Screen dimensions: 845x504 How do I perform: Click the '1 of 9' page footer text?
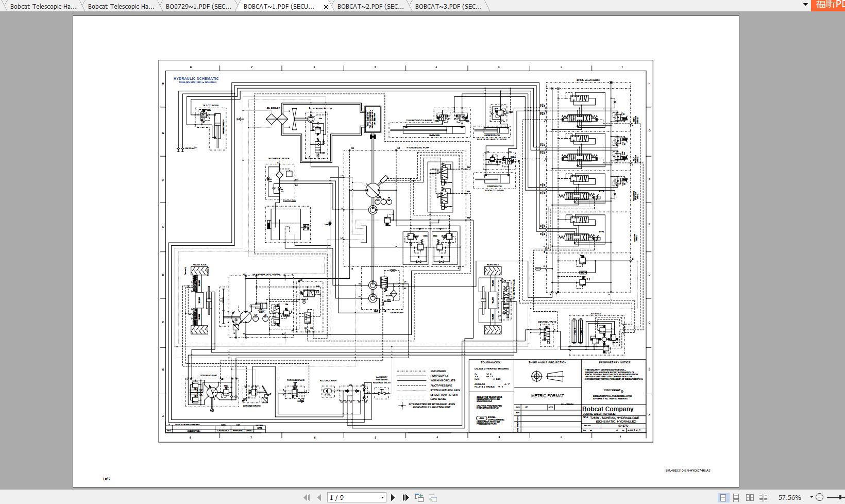click(106, 479)
